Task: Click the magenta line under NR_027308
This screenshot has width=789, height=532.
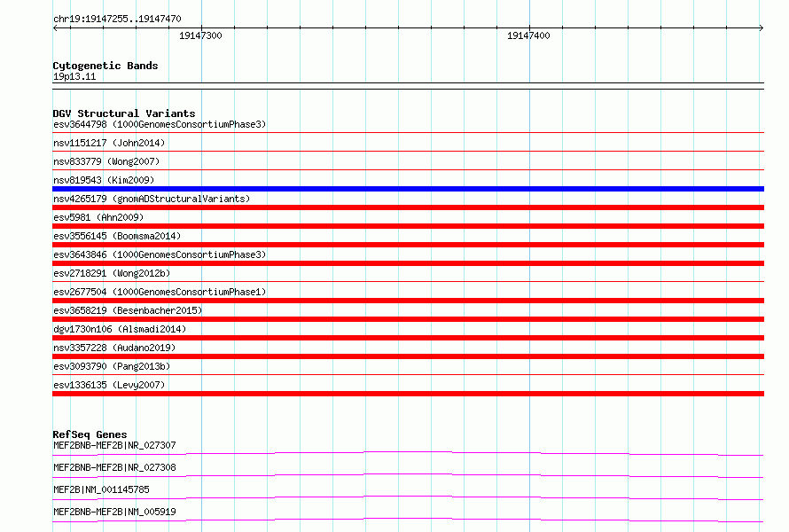Action: pos(408,475)
